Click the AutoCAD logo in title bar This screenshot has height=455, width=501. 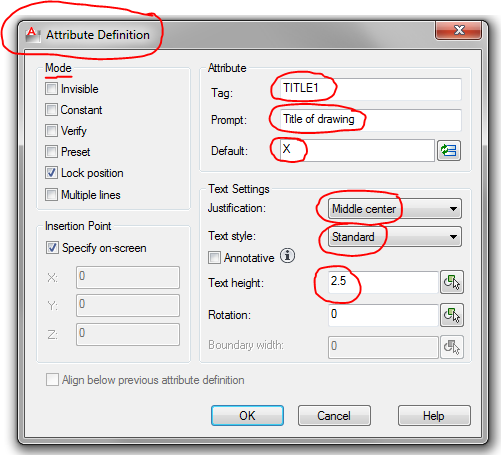[33, 35]
